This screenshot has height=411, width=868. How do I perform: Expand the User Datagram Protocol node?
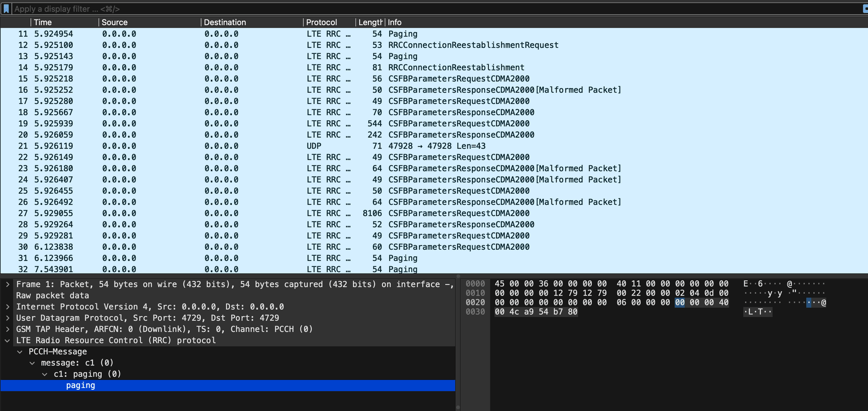pos(8,318)
